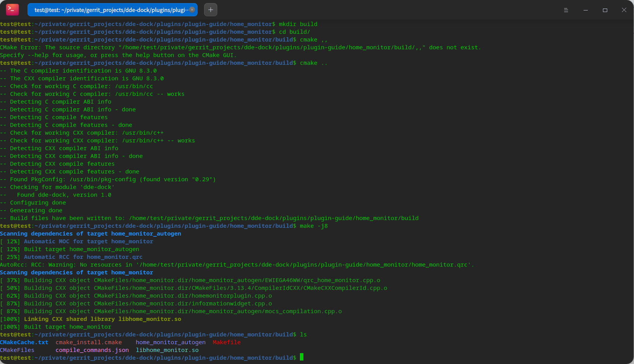Click the terminal application logo in the titlebar
This screenshot has width=634, height=364.
(x=12, y=10)
